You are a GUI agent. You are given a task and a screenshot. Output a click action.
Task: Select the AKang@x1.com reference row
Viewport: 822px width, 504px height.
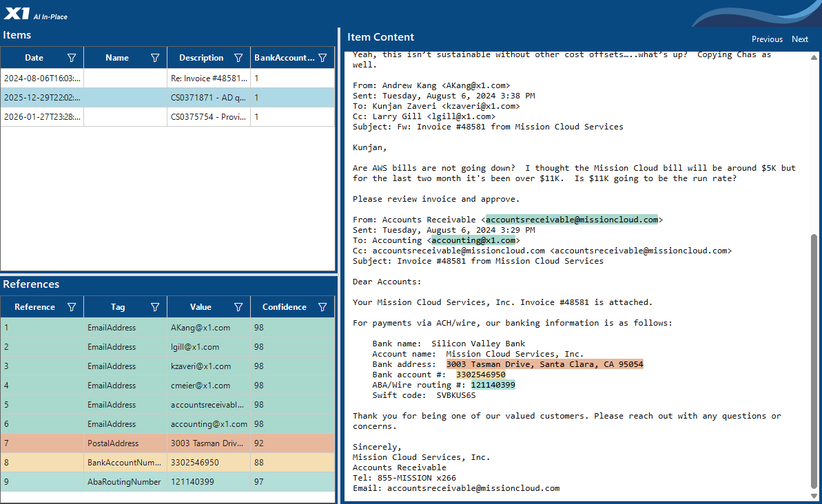[x=167, y=328]
